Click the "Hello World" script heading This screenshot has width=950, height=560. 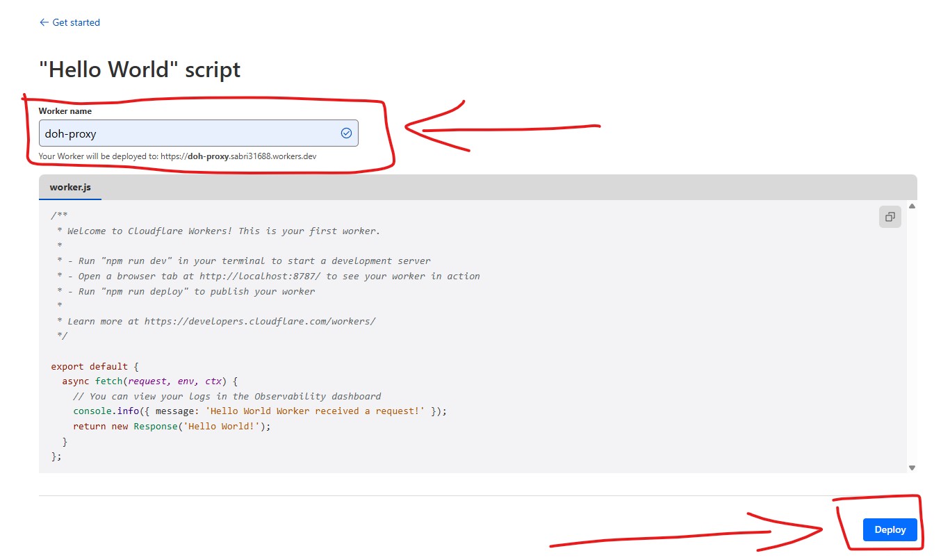(140, 70)
